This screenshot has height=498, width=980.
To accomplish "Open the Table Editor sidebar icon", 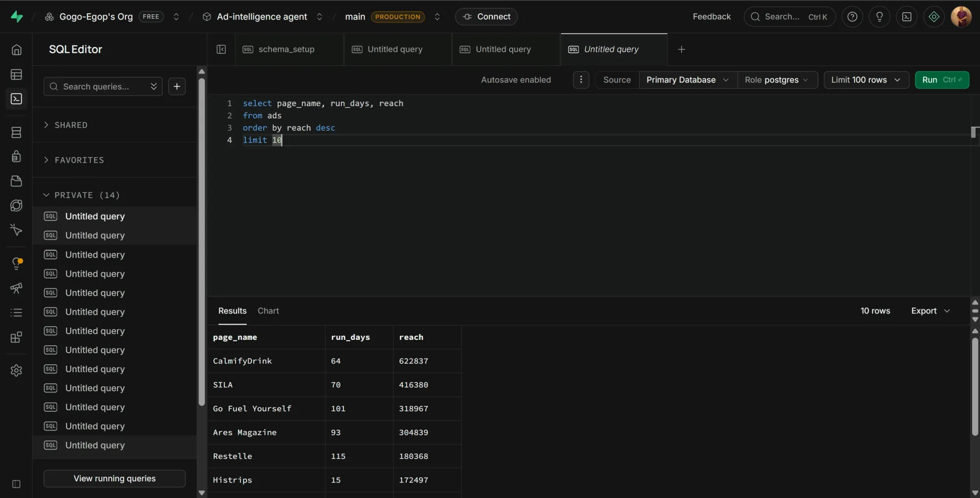I will (x=16, y=74).
